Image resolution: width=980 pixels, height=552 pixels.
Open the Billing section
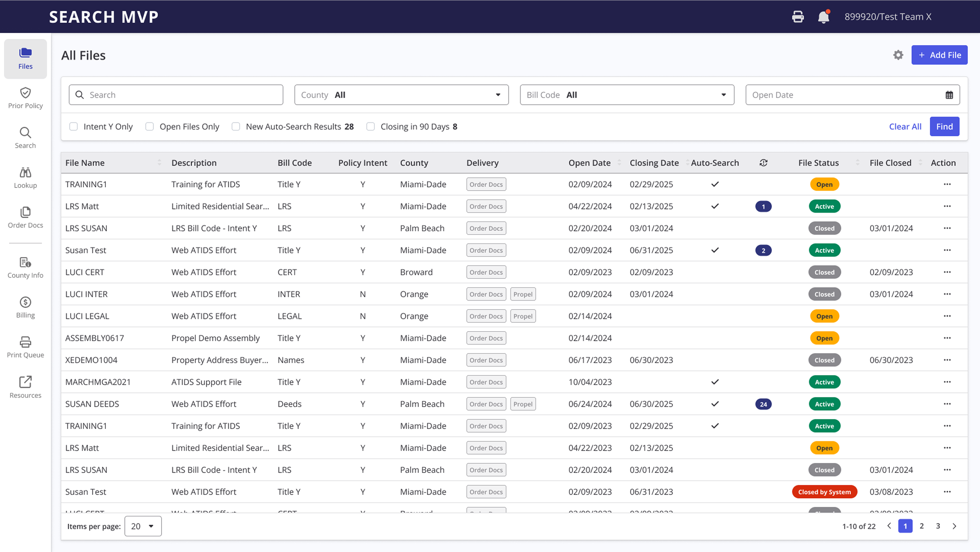[25, 307]
